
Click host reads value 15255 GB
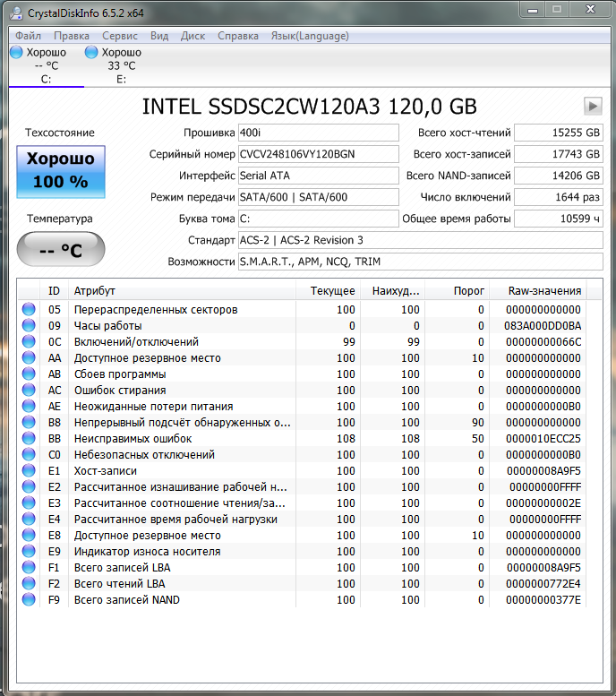coord(559,133)
